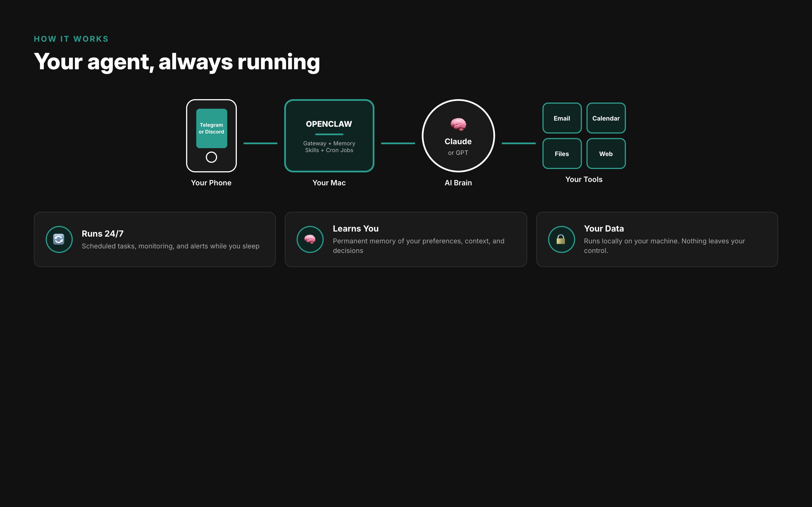Click the sync arrows icon for Runs 24/7
Screen dimensions: 812x507
(59, 239)
